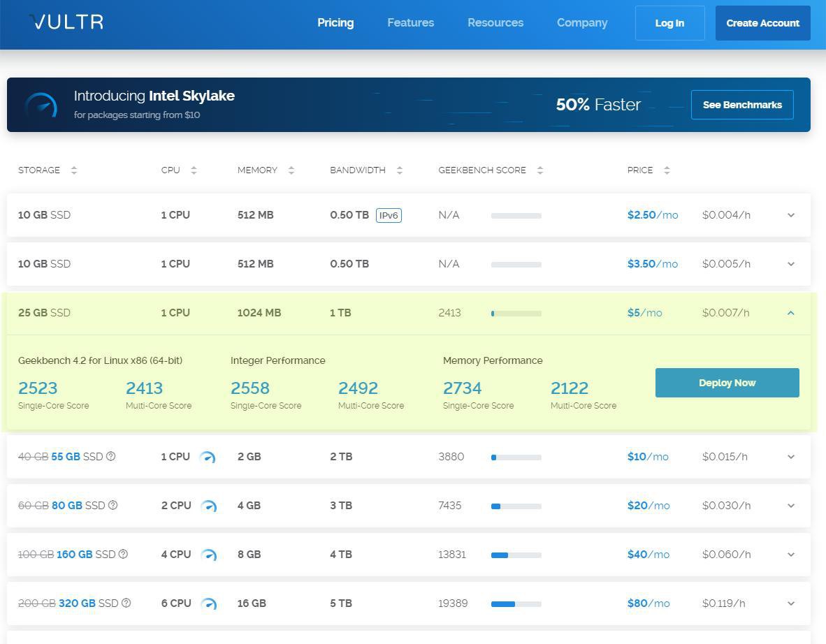The width and height of the screenshot is (826, 644).
Task: Click the 50% Faster banner text
Action: [598, 104]
